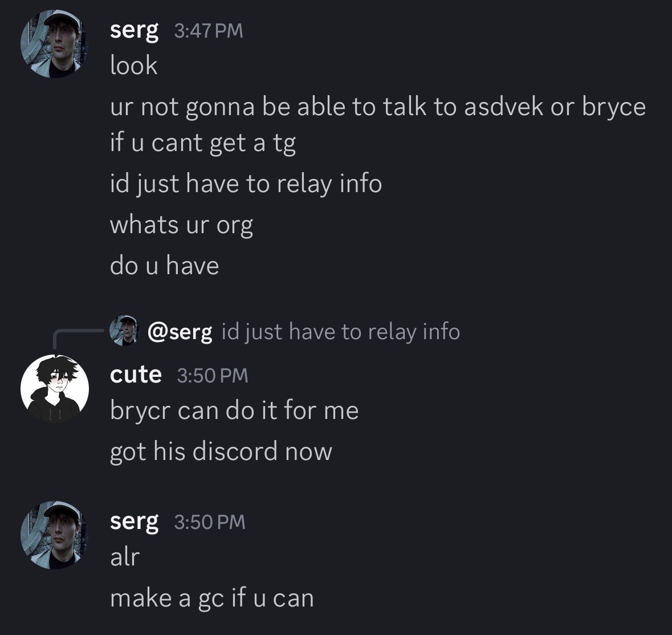
Task: Jump to replied message preview text
Action: pos(341,332)
